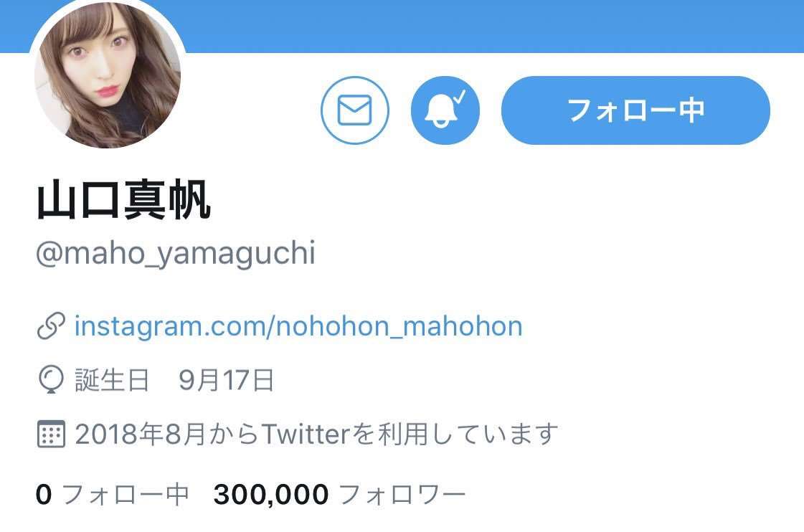Select the display name 山口真帆
The image size is (804, 532).
pyautogui.click(x=123, y=200)
